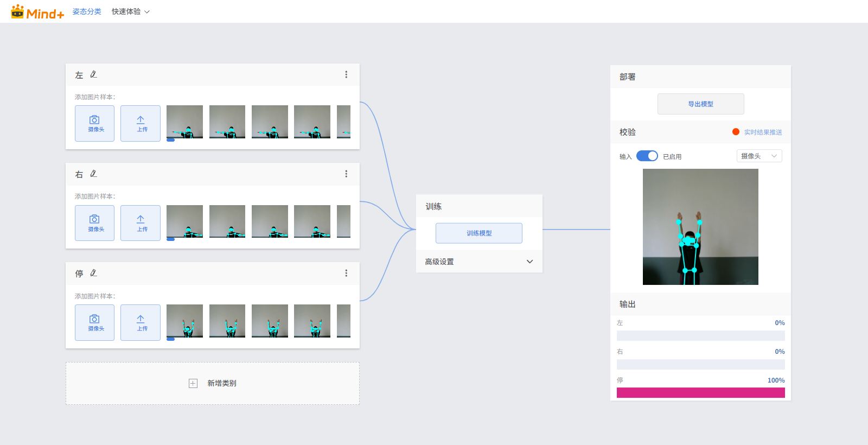Select third sample image in 停 class
Image resolution: width=868 pixels, height=445 pixels.
click(270, 321)
